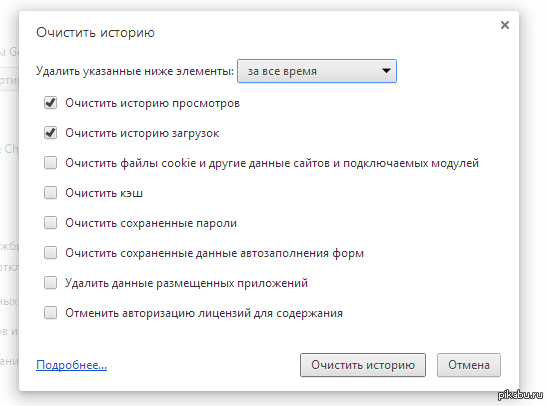The height and width of the screenshot is (406, 548).
Task: Click the cookie and site data label text
Action: [272, 163]
